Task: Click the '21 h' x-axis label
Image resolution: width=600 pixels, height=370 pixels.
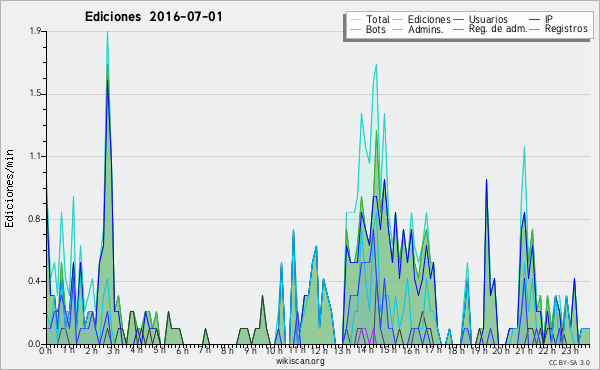Action: coord(524,351)
